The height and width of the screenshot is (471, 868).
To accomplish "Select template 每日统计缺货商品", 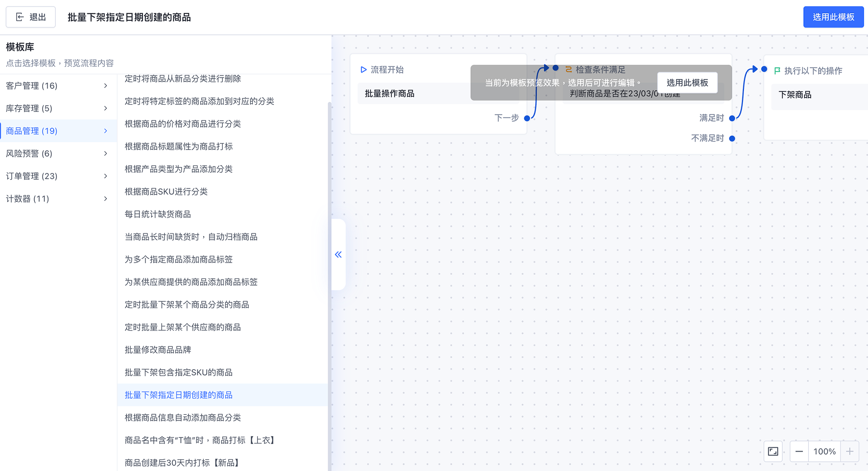I will (223, 214).
